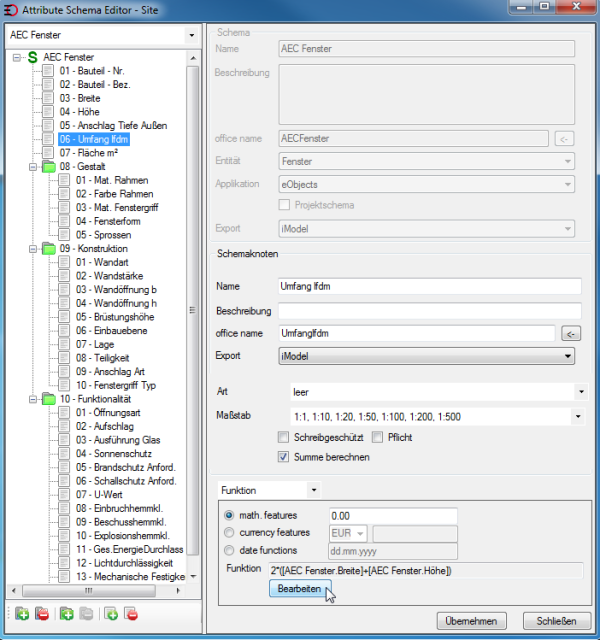Click the document icon beside 12 - Lichtdurchlässigkeit
Image resolution: width=600 pixels, height=640 pixels.
coord(64,563)
